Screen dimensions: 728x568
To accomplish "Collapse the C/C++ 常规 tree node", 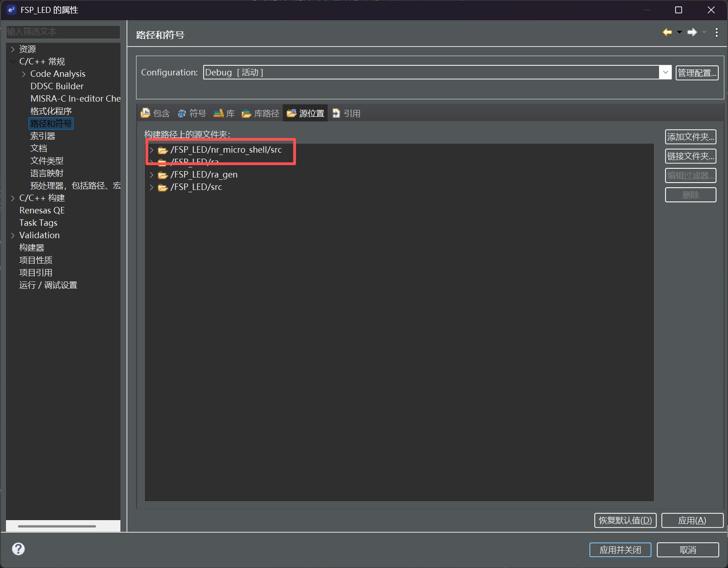I will [x=13, y=62].
